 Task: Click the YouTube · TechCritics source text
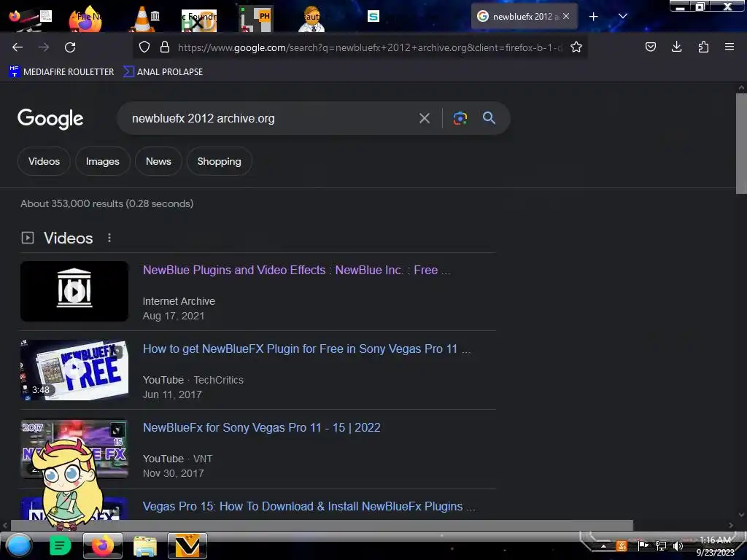click(193, 380)
